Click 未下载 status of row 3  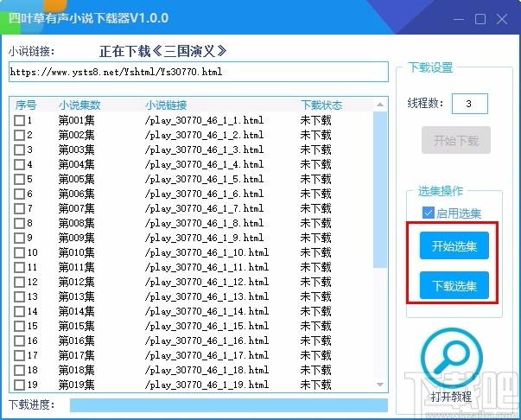pos(315,150)
